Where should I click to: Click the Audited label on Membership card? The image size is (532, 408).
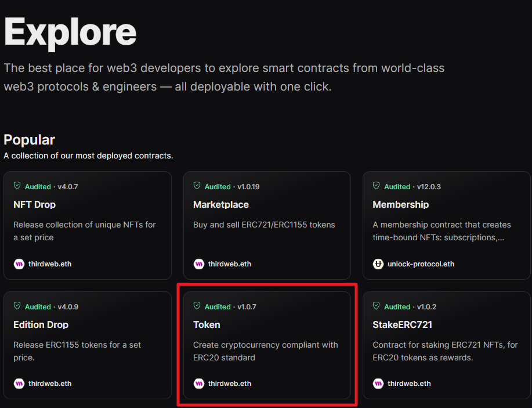[397, 187]
